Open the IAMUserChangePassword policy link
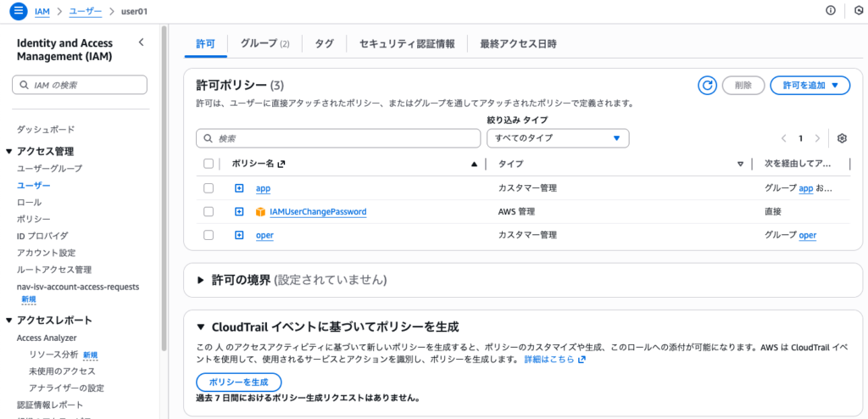Viewport: 868px width, 419px height. click(x=318, y=212)
